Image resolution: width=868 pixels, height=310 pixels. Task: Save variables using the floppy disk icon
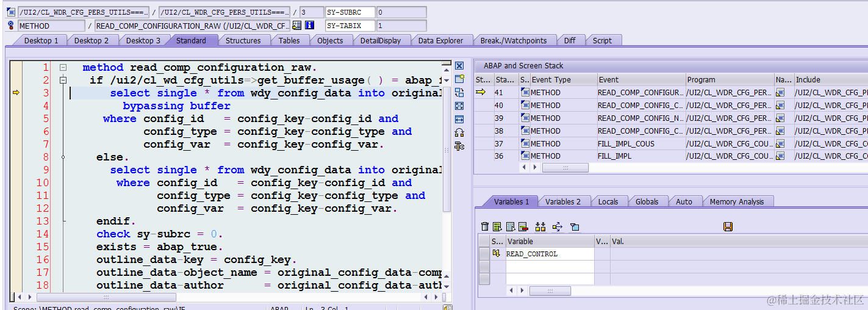(728, 226)
